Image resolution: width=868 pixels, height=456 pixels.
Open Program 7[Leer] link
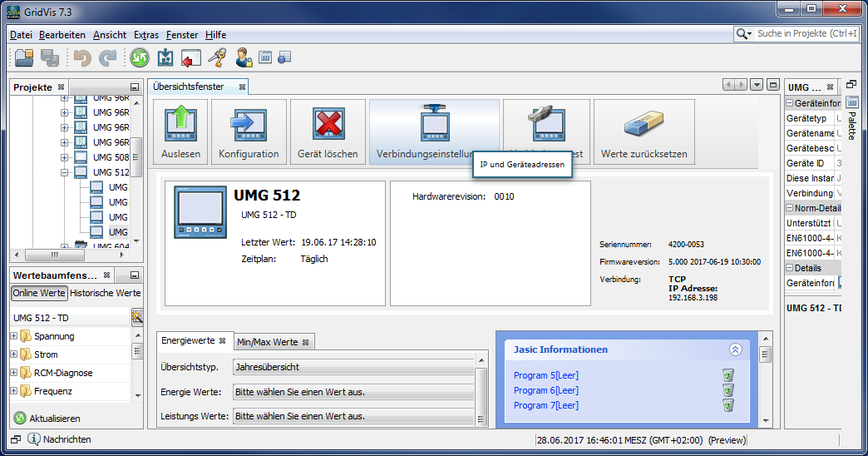pos(545,405)
